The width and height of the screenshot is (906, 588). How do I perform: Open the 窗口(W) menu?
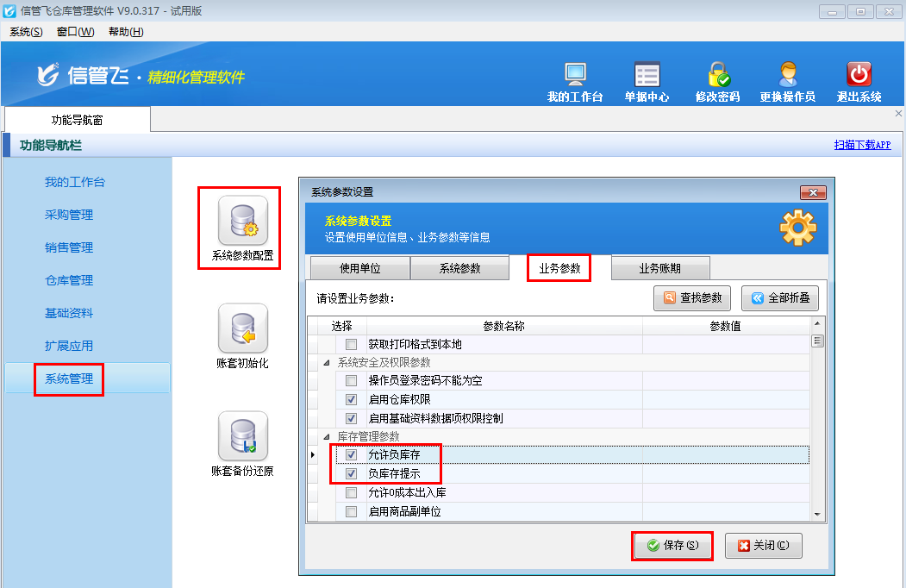[x=76, y=31]
